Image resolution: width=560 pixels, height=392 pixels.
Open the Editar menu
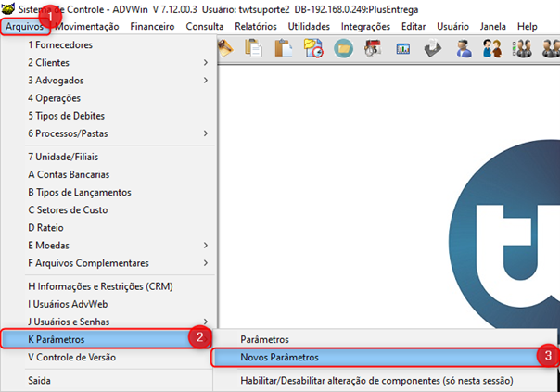tap(414, 27)
